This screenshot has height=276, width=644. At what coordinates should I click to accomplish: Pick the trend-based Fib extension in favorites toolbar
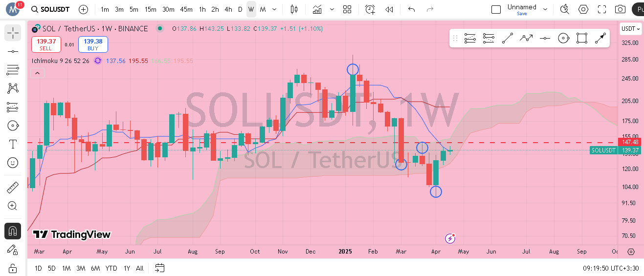(488, 38)
